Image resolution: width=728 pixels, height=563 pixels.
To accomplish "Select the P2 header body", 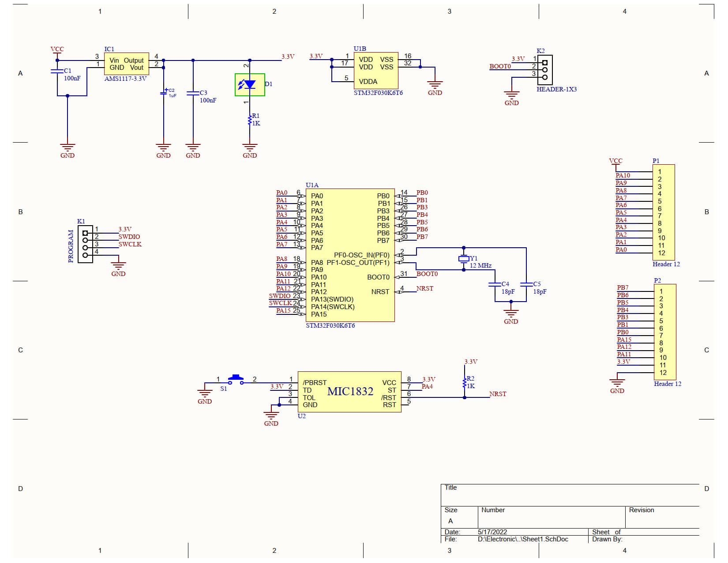I will 665,332.
